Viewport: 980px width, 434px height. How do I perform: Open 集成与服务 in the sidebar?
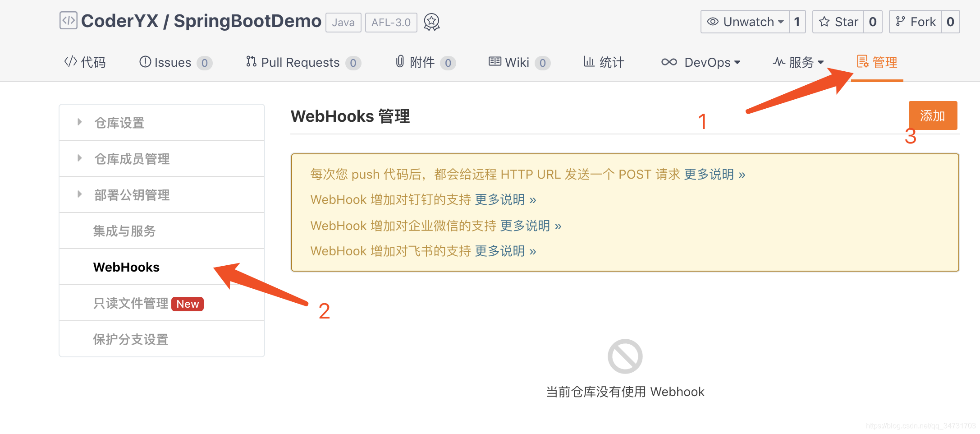(161, 231)
